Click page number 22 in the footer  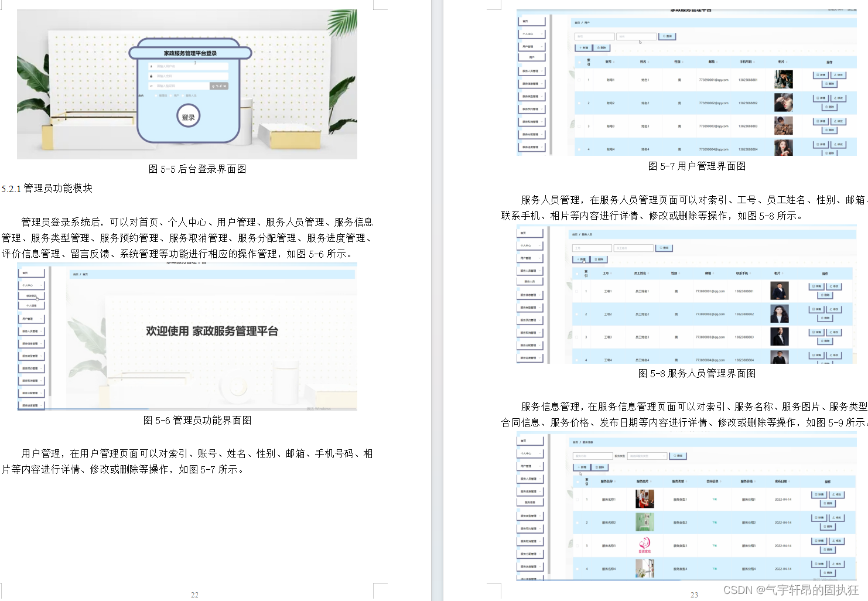point(194,595)
